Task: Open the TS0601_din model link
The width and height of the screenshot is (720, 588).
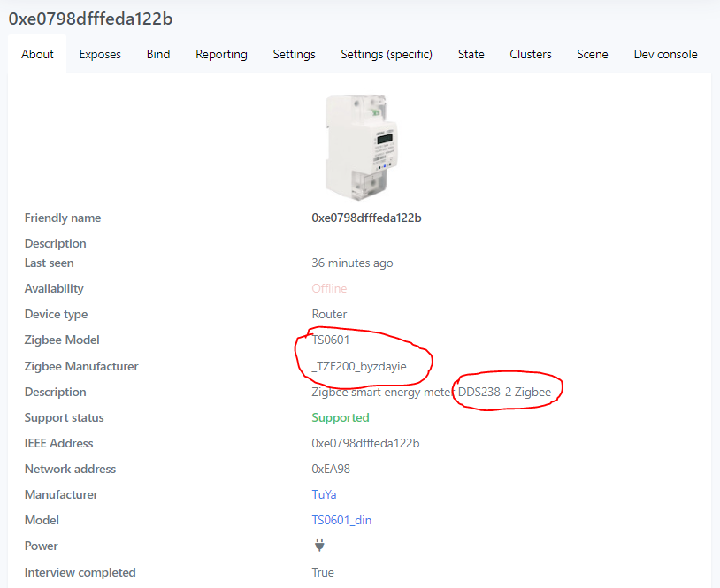Action: click(x=341, y=520)
